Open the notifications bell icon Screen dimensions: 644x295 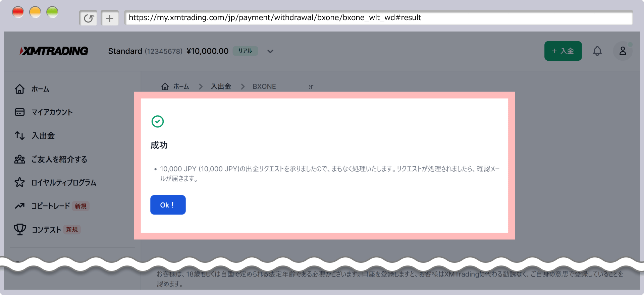597,51
